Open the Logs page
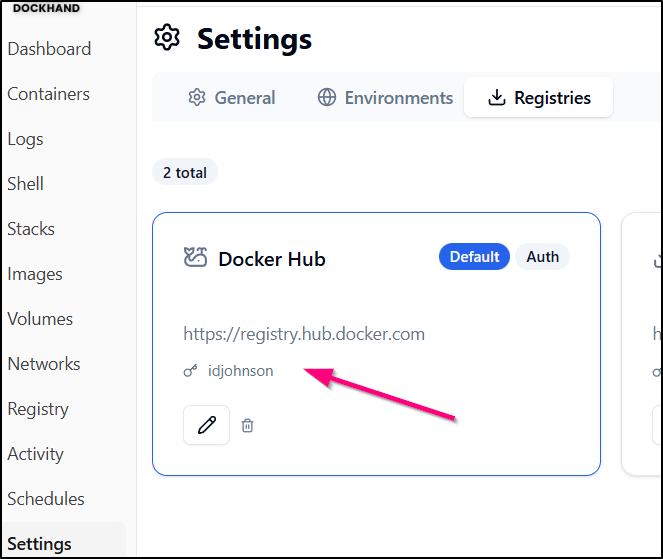 pyautogui.click(x=25, y=139)
